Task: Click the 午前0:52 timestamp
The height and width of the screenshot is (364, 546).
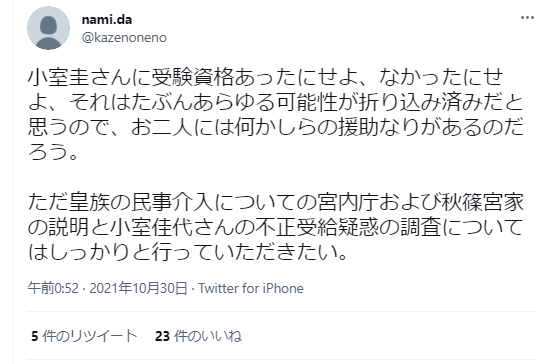Action: pos(53,288)
